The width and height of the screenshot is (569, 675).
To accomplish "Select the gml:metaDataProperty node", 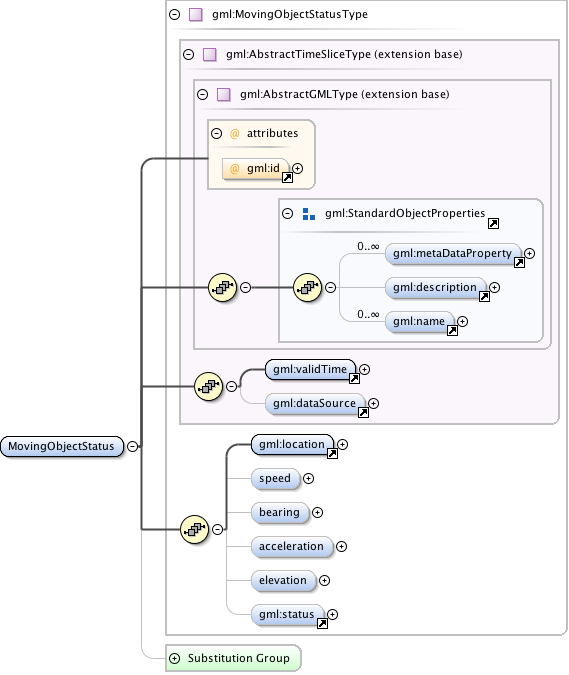I will [453, 254].
